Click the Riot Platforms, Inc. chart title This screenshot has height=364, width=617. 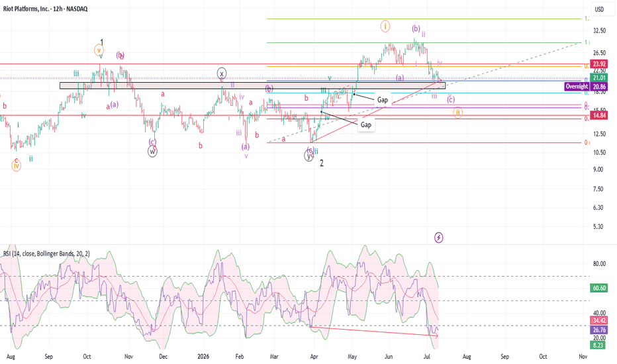[46, 9]
